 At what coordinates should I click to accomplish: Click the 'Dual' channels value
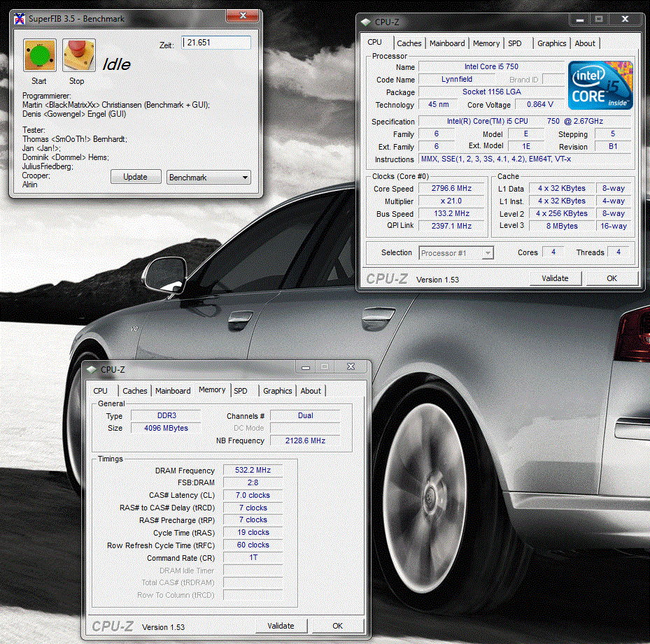click(x=305, y=415)
